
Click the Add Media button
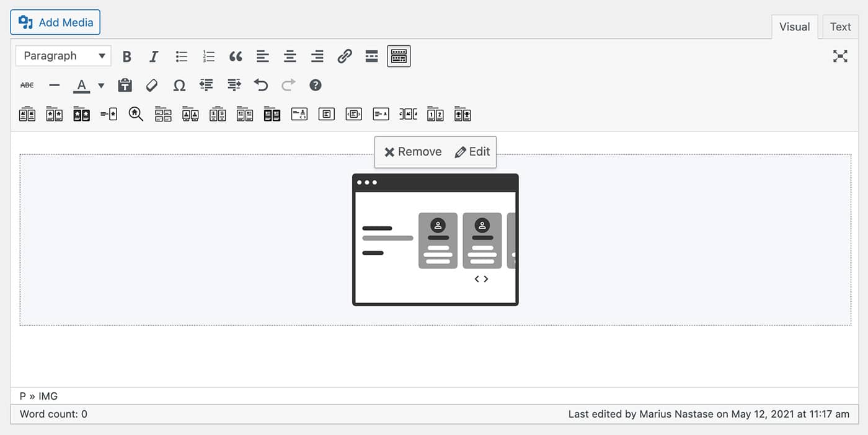55,22
